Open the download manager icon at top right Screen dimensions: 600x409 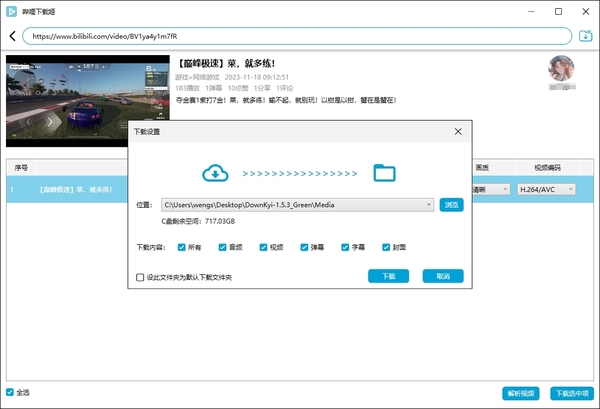586,36
